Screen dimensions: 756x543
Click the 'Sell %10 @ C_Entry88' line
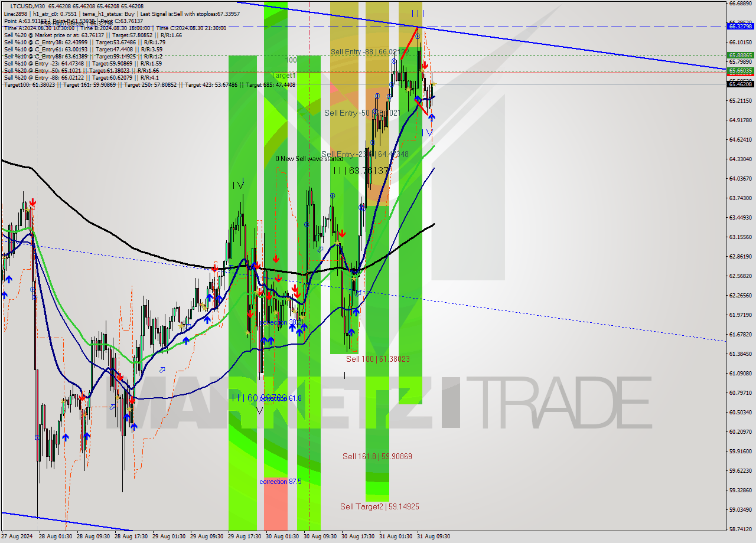tap(83, 56)
